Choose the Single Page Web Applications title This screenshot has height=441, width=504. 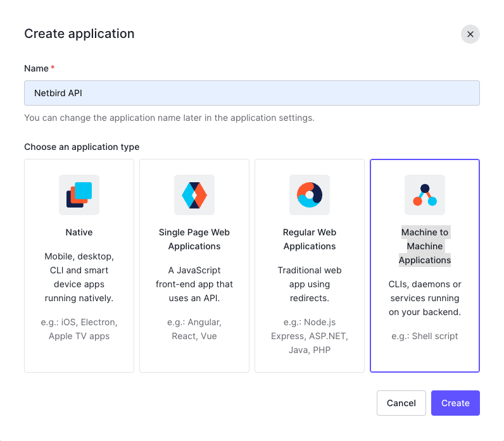click(x=194, y=239)
